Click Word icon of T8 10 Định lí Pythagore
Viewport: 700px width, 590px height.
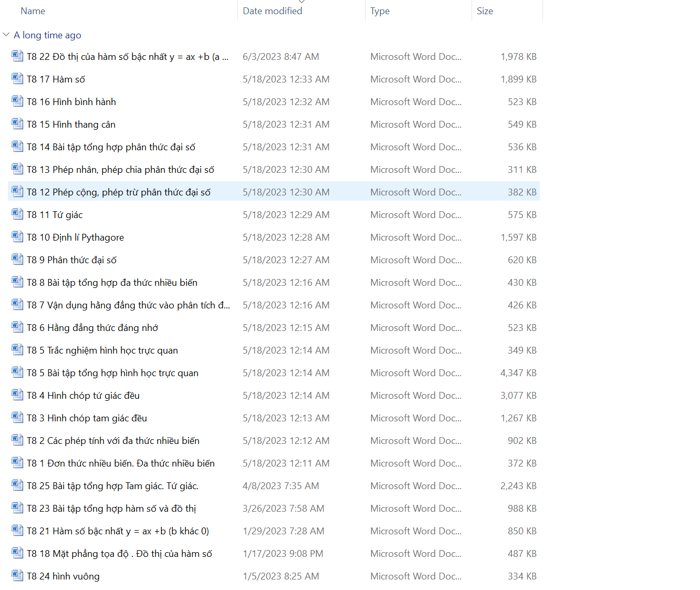click(x=17, y=236)
